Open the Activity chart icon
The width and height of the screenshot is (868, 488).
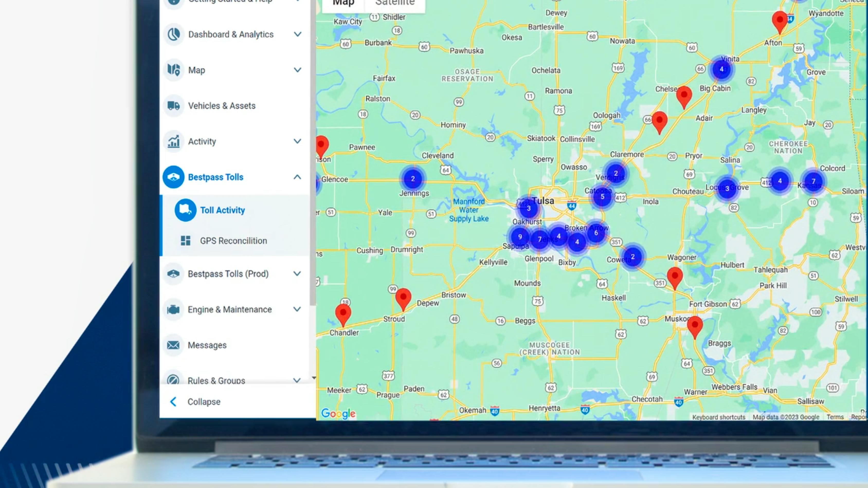(173, 141)
